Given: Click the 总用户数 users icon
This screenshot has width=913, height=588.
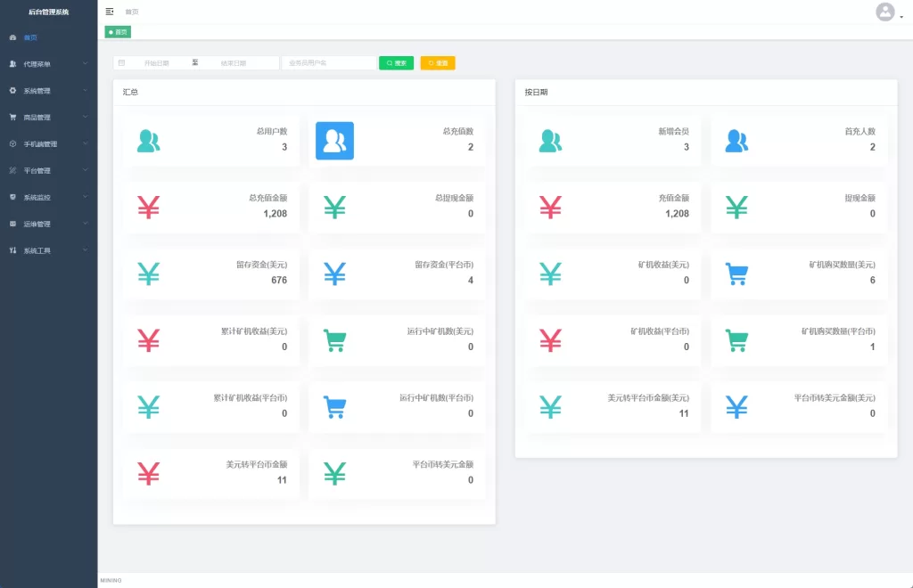Looking at the screenshot, I should click(149, 141).
